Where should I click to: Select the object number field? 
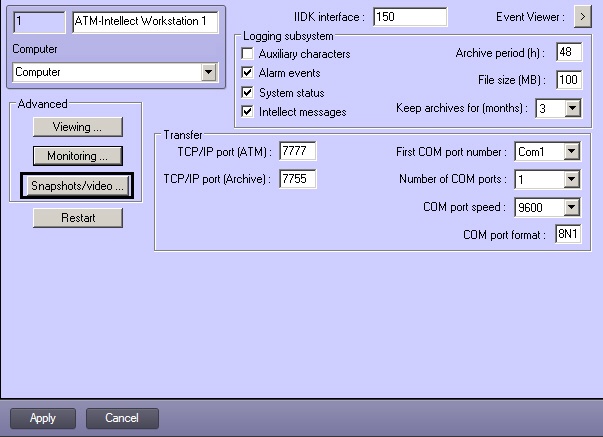pos(39,22)
